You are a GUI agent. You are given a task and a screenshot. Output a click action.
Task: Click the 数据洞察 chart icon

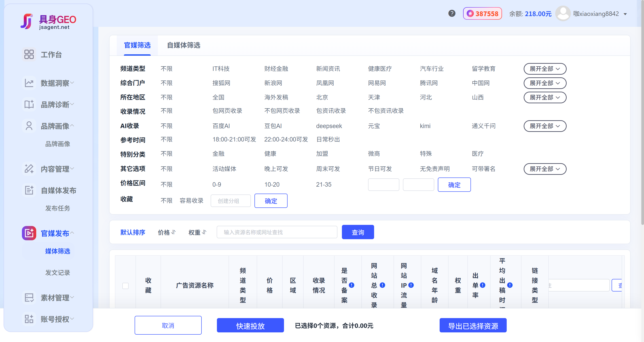pyautogui.click(x=29, y=83)
